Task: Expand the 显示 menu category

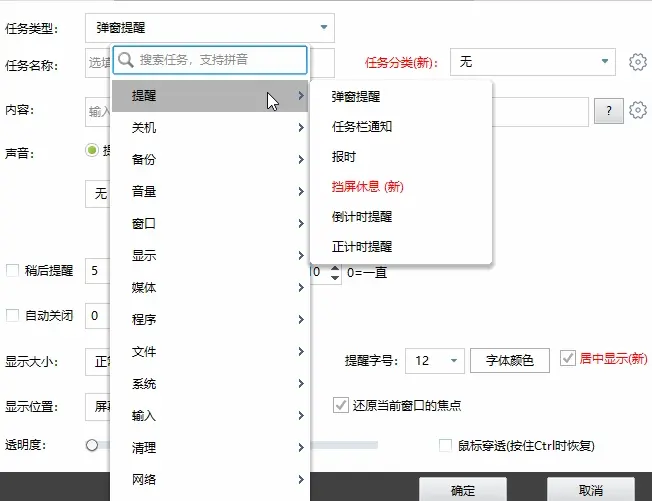Action: click(210, 256)
